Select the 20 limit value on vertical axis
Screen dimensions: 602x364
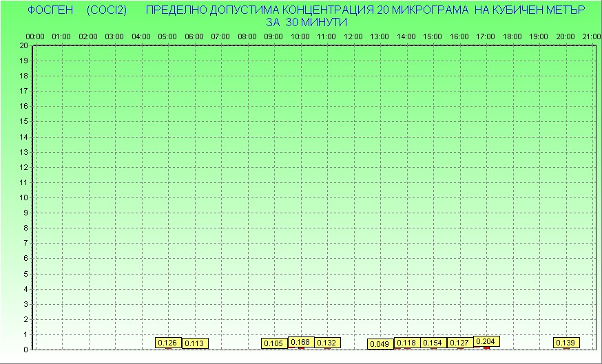point(24,45)
